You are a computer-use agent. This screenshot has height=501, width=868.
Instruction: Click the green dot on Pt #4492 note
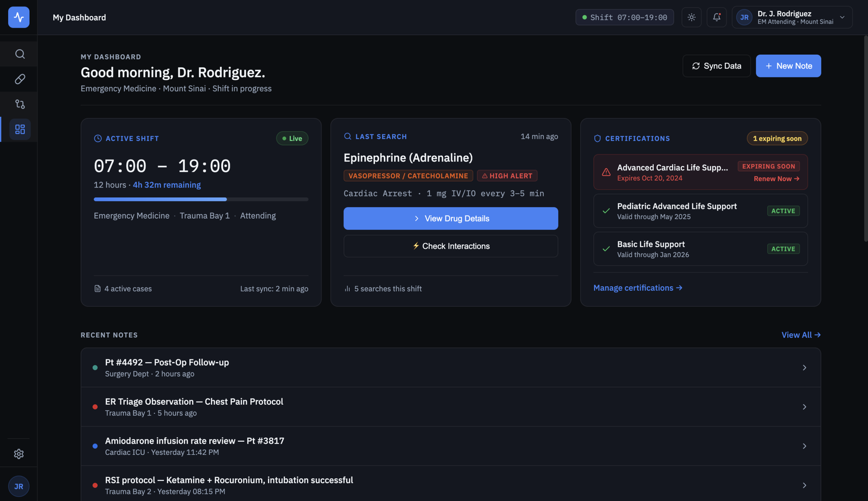click(95, 367)
